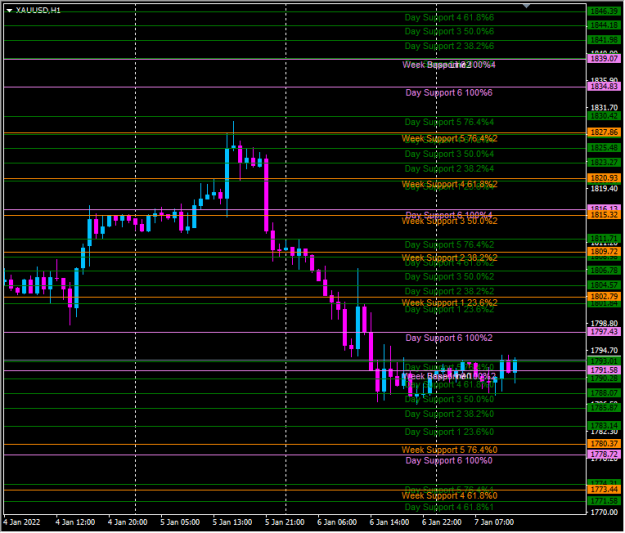Click the '5 Jan 13:00' time label
The width and height of the screenshot is (625, 533).
point(232,522)
